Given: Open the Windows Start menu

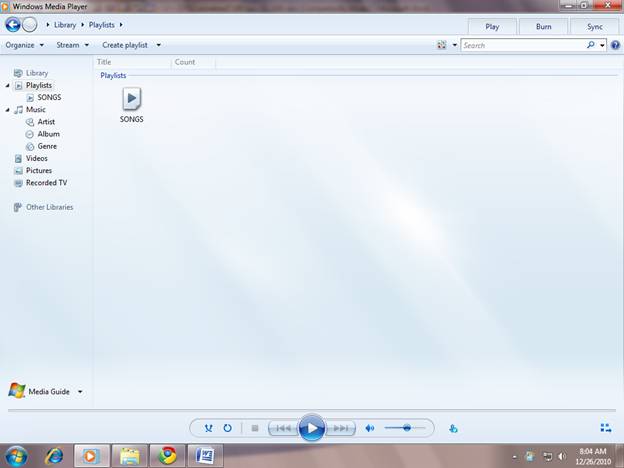Looking at the screenshot, I should (16, 456).
